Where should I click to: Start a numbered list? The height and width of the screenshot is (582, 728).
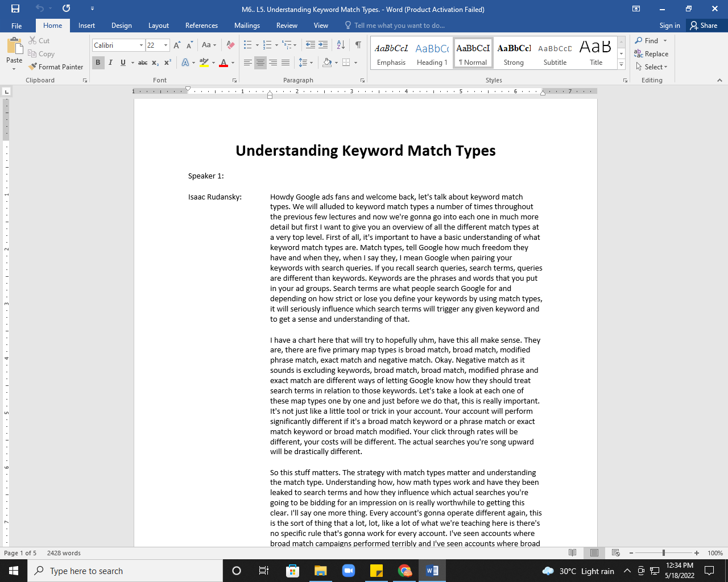[267, 45]
